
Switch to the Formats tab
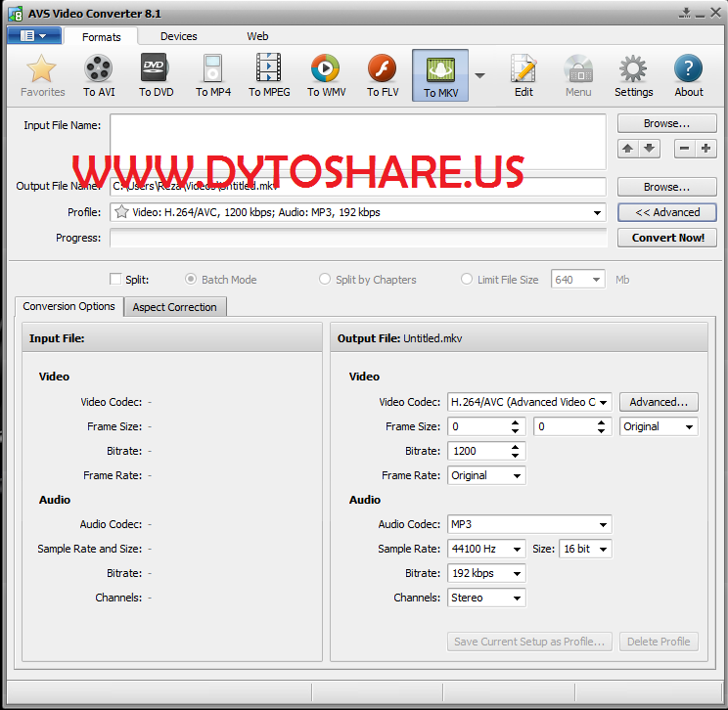click(101, 36)
